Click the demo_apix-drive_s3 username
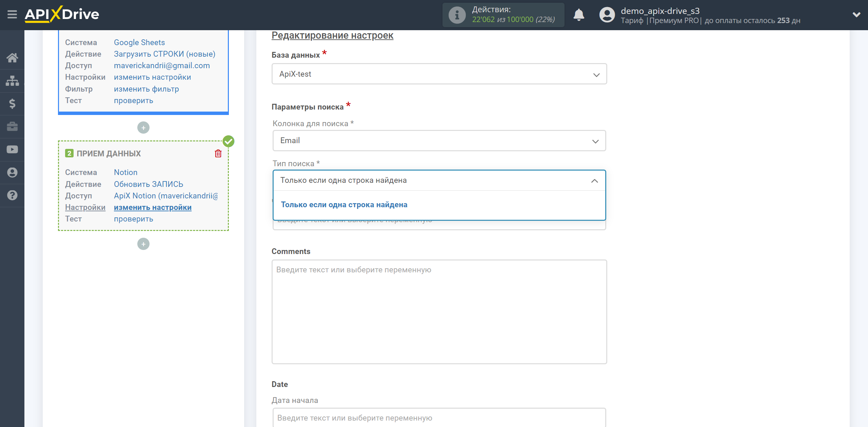The image size is (868, 427). [660, 11]
